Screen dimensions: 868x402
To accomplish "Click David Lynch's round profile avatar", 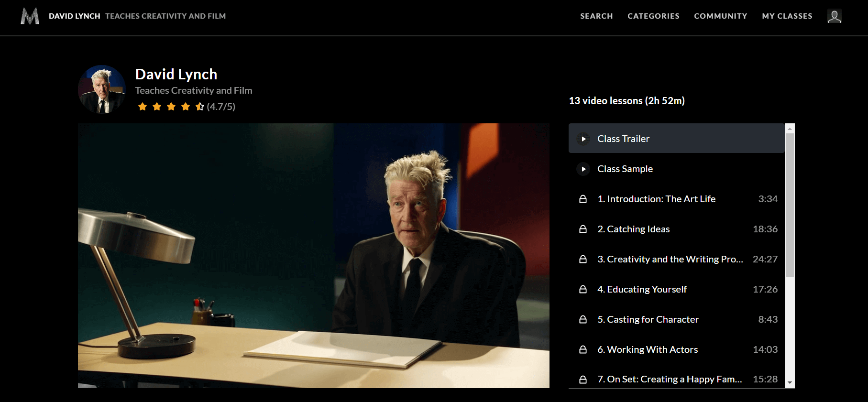I will (x=102, y=89).
